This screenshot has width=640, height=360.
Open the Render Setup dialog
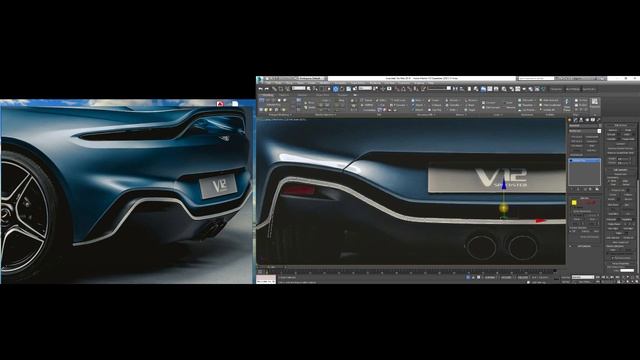(512, 89)
